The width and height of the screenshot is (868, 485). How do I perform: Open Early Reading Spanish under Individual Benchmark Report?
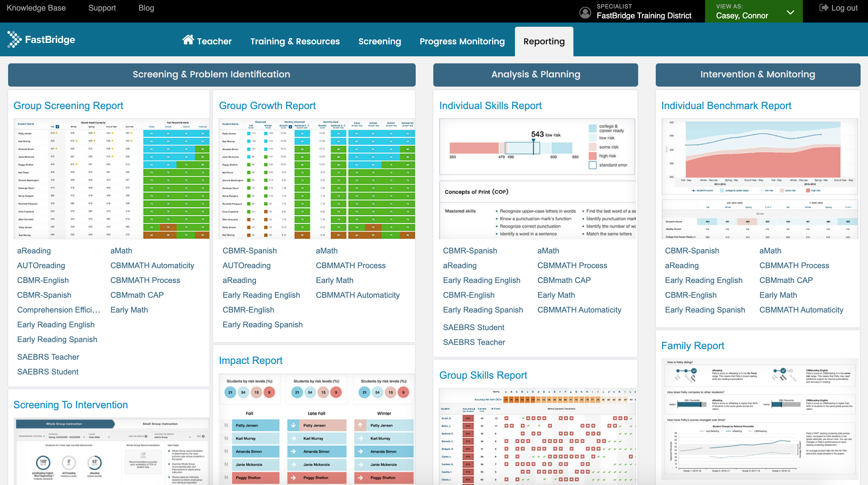point(705,310)
